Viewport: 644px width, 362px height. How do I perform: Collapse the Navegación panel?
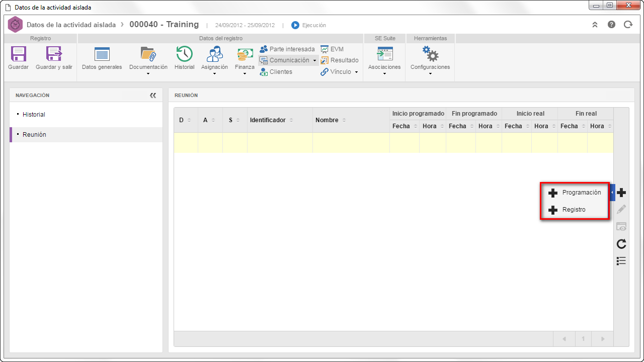coord(153,96)
